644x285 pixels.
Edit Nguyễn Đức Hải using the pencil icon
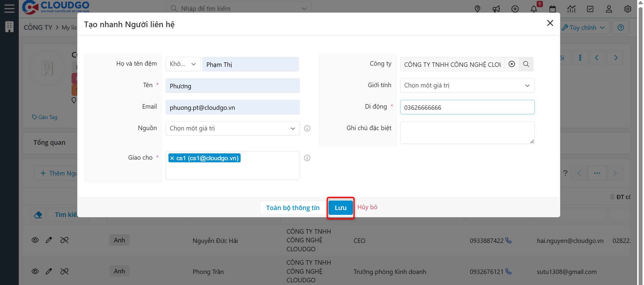(49, 240)
